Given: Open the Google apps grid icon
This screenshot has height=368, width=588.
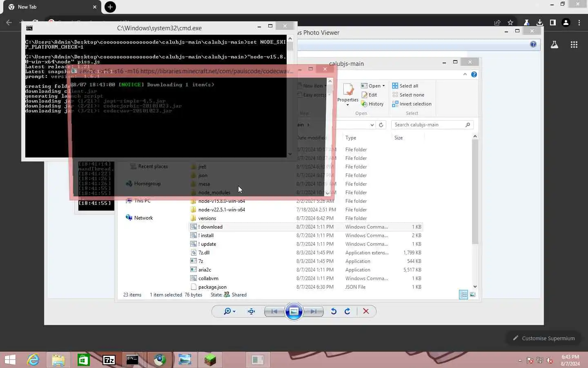Looking at the screenshot, I should pyautogui.click(x=574, y=45).
